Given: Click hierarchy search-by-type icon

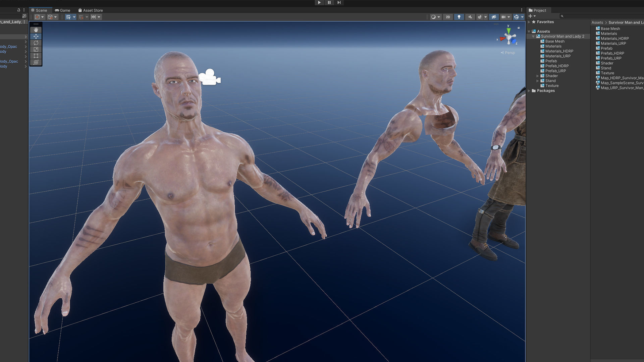Looking at the screenshot, I should coord(24,16).
